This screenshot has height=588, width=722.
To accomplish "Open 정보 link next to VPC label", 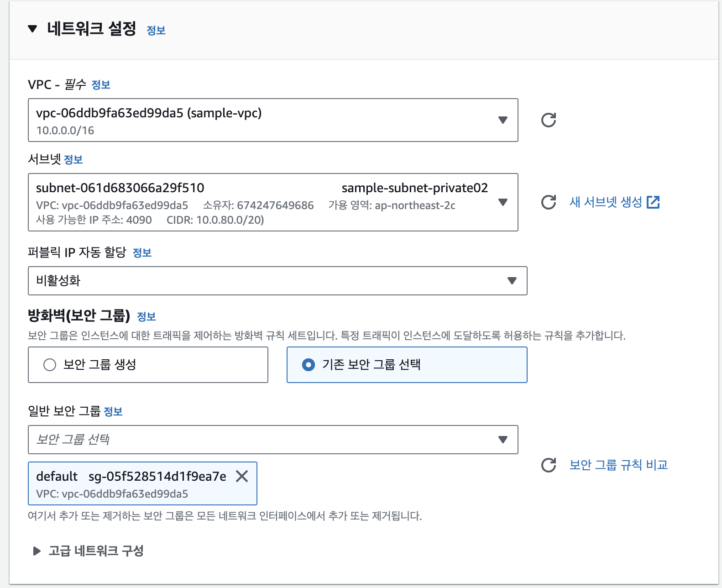I will point(101,85).
